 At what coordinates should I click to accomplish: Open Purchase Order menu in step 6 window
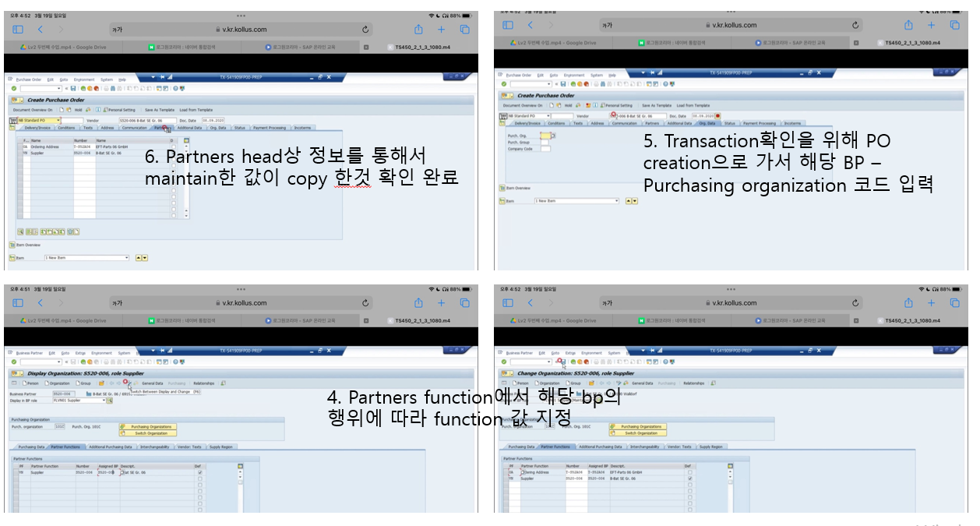tap(29, 79)
